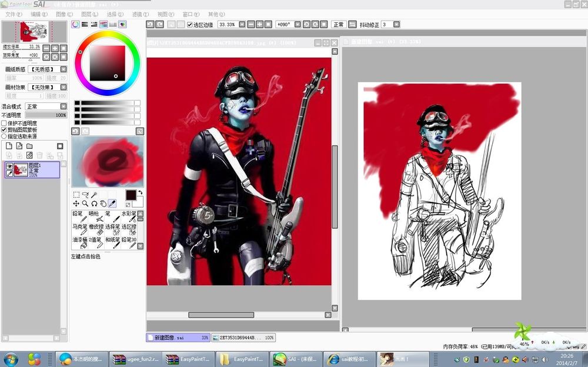Select the Washi pen (和纸笔) tool
Image resolution: width=588 pixels, height=367 pixels.
(112, 242)
